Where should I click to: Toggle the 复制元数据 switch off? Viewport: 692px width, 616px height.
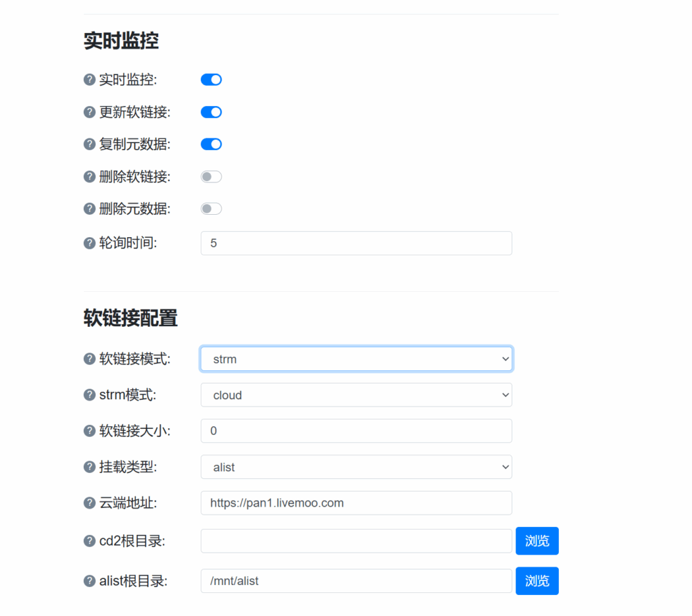tap(211, 144)
